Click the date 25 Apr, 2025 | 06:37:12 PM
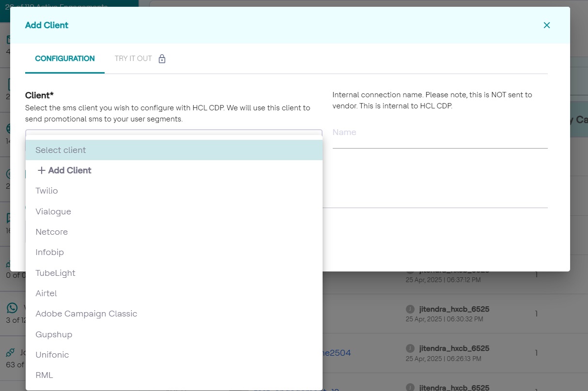Screen dimensions: 588x391 tap(443, 280)
